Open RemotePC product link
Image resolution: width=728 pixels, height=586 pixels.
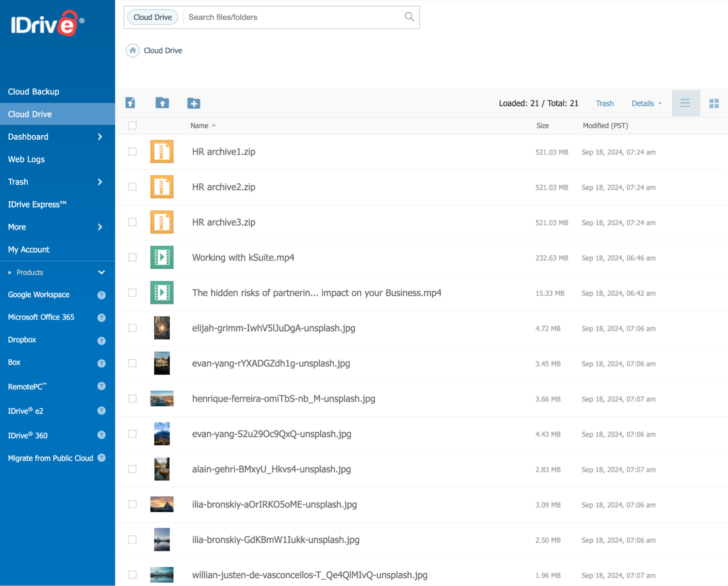[27, 387]
